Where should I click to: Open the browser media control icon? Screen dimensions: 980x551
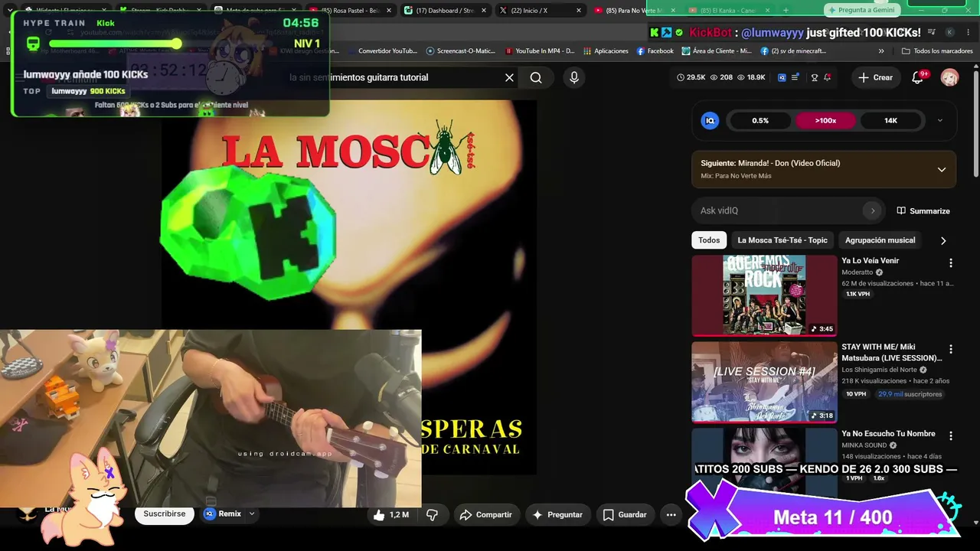[931, 32]
